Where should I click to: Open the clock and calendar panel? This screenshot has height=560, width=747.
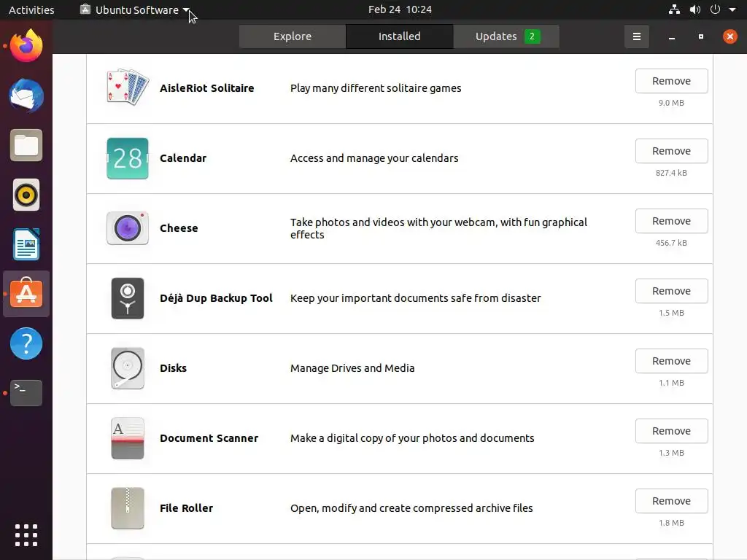coord(400,10)
